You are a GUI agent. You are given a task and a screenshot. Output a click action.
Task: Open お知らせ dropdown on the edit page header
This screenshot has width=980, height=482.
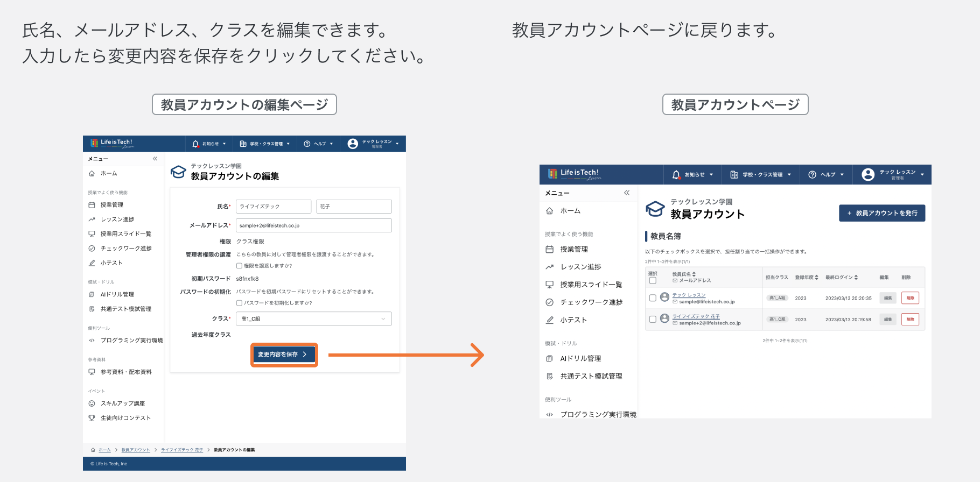point(209,144)
